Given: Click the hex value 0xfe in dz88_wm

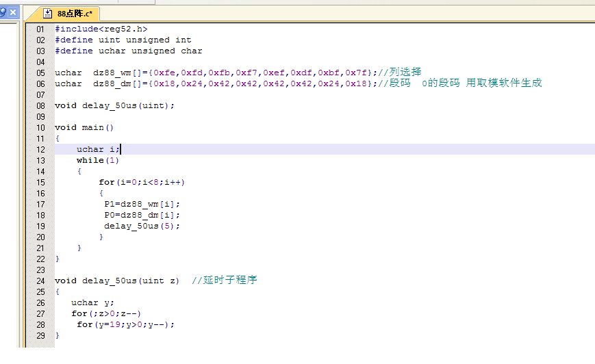Looking at the screenshot, I should 164,73.
